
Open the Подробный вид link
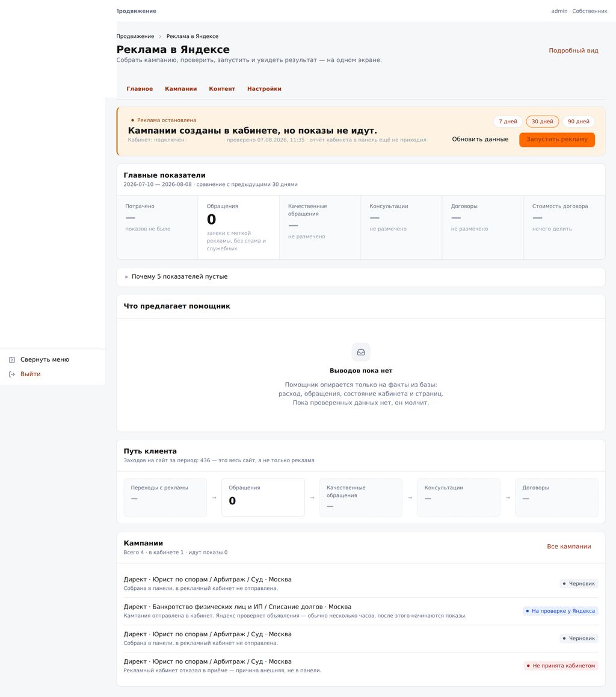(573, 51)
